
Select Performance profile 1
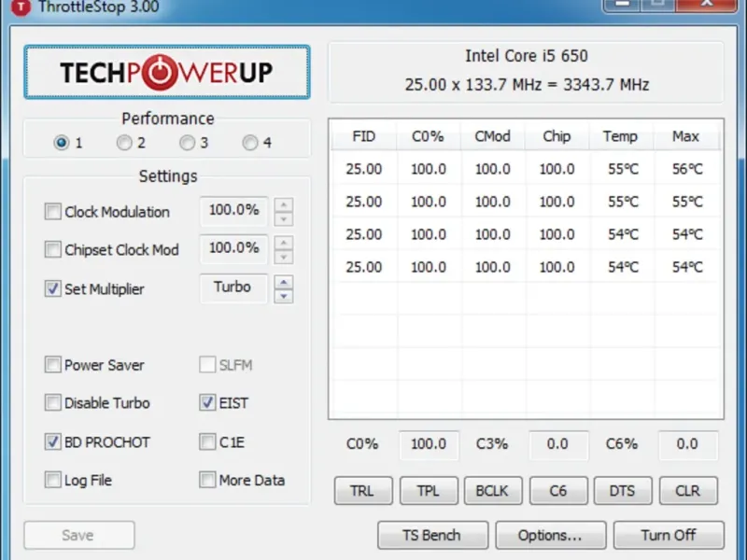(x=62, y=143)
